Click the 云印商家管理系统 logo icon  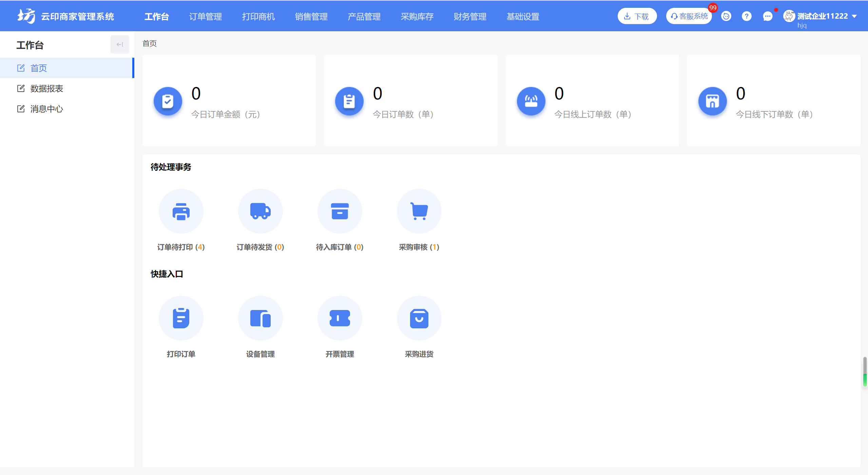[26, 16]
